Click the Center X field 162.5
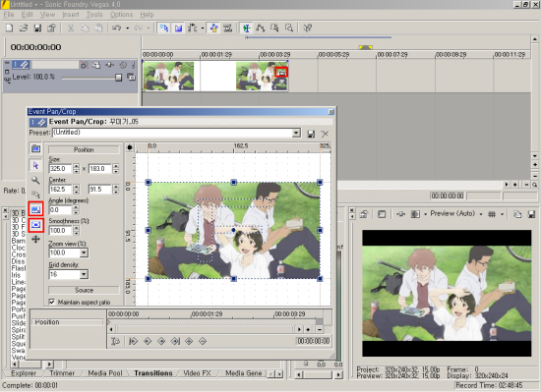Viewport: 541px width, 392px height. click(x=60, y=189)
